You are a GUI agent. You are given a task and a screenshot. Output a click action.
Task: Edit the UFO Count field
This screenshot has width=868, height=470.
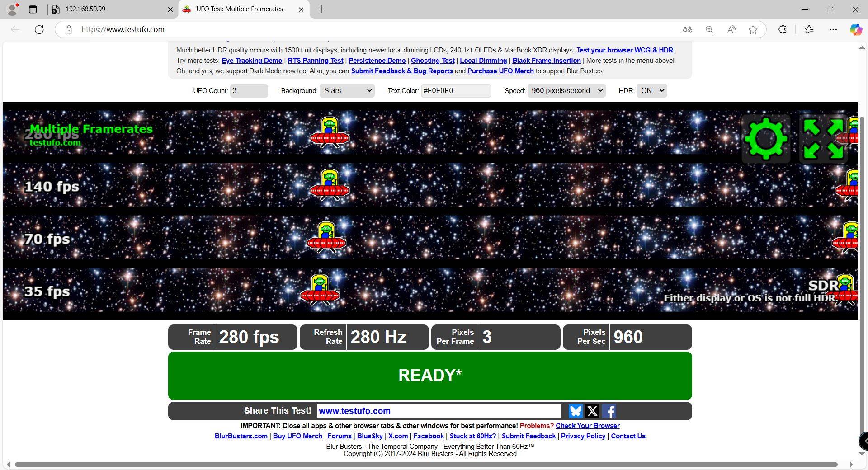(249, 90)
